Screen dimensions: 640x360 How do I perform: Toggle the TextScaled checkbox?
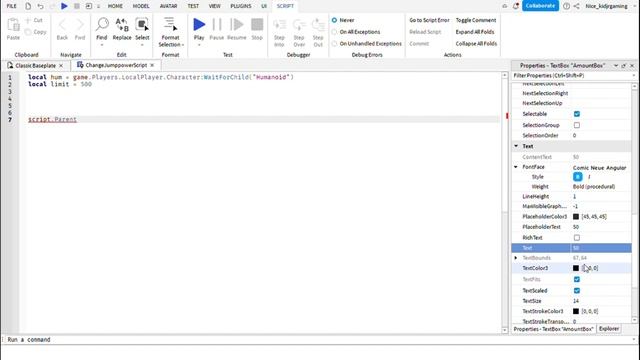click(x=577, y=291)
